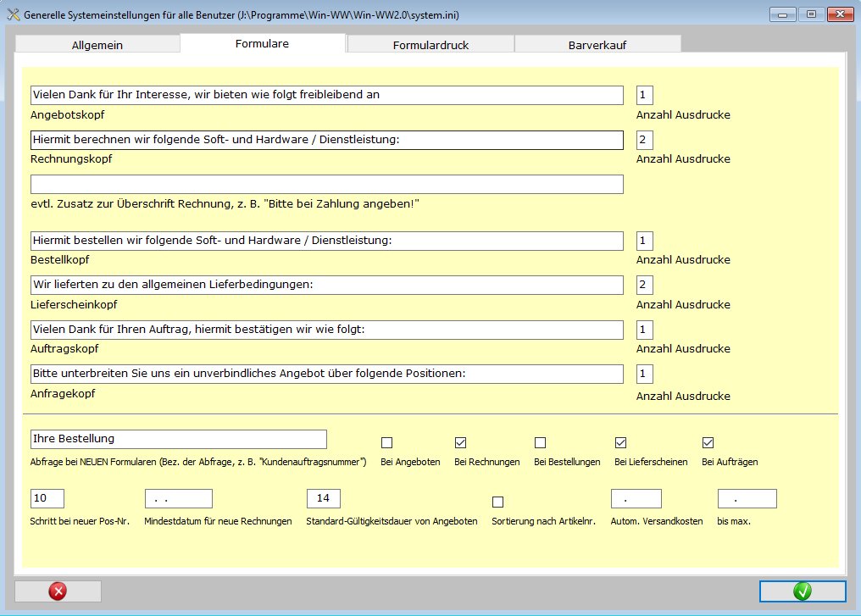Click Anzahl Ausdrucke field for Rechnungskopf
861x616 pixels.
click(x=645, y=140)
